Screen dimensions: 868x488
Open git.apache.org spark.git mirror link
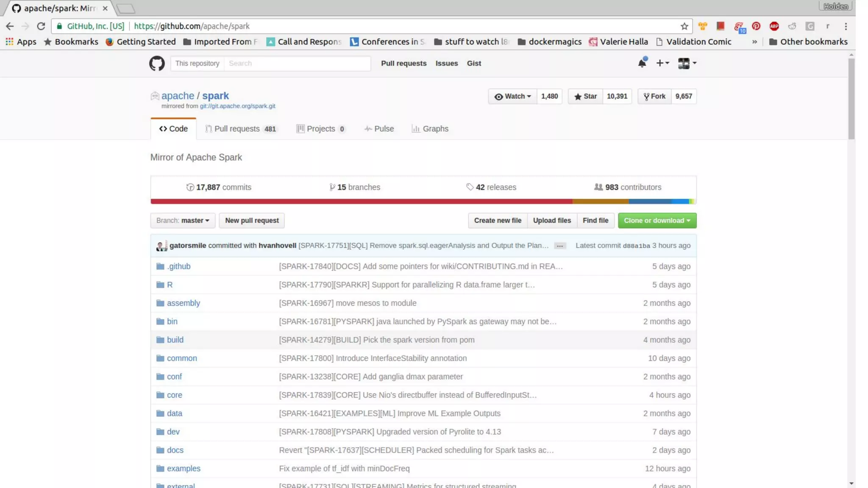[x=237, y=106]
